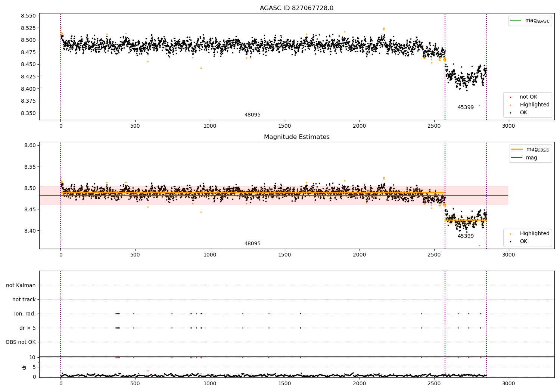
Task: Click the 8.375 y-axis tick label
Action: point(28,101)
